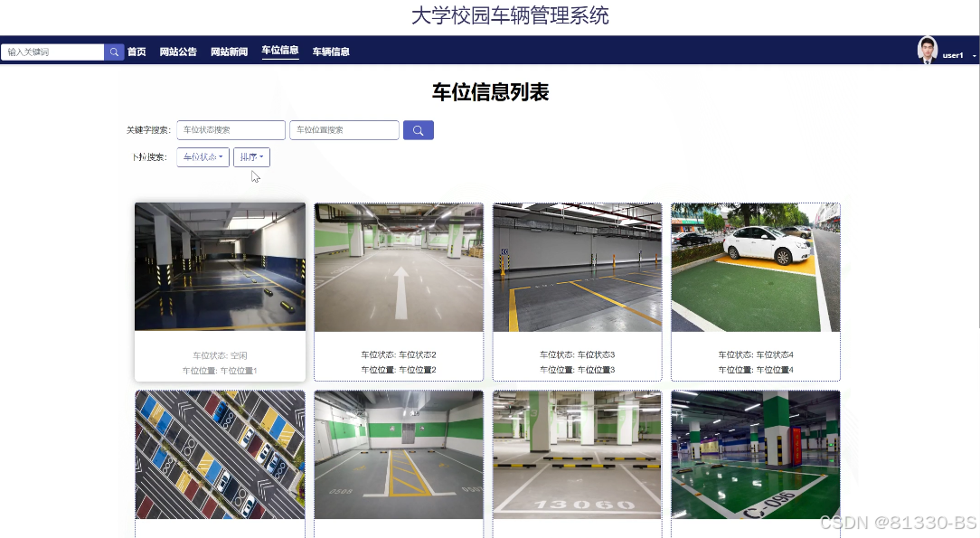Click the text 车位位置: 车位位置3
Viewport: 980px width, 538px height.
tap(577, 369)
